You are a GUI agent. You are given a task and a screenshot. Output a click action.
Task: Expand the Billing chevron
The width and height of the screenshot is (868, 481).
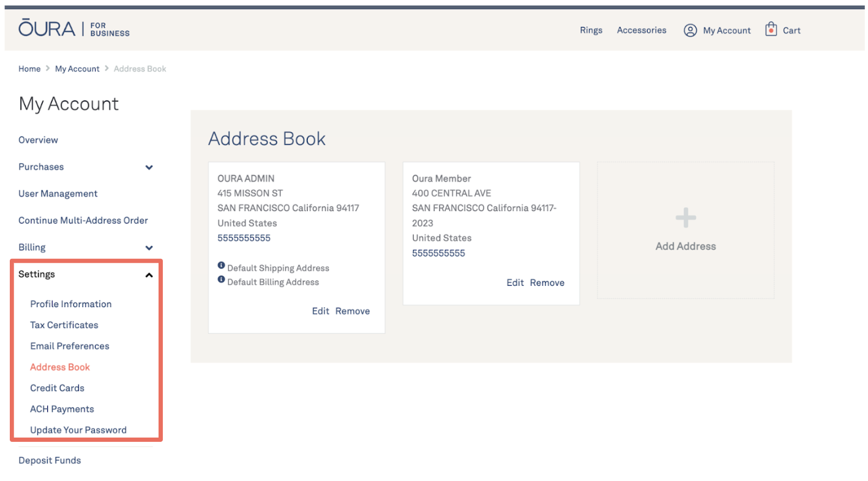pos(149,248)
